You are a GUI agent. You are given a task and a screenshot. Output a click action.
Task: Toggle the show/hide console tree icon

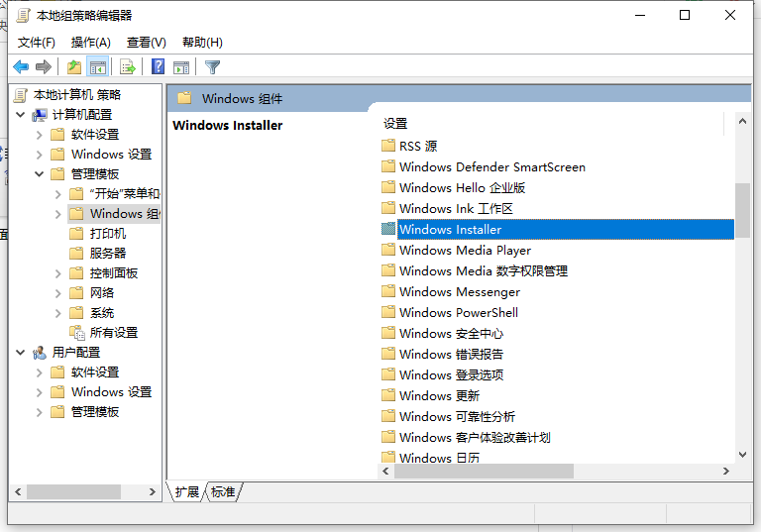[x=98, y=66]
